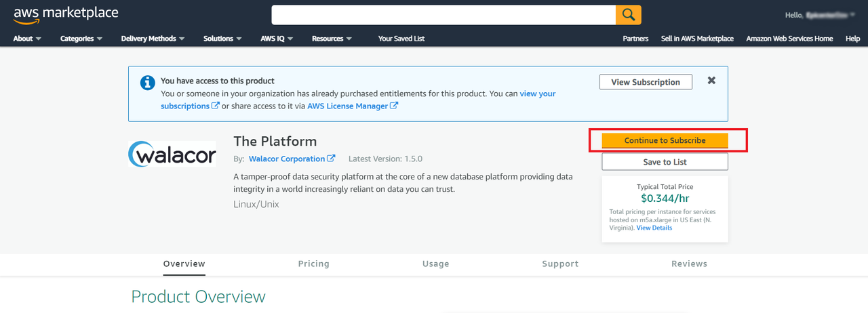Open the AWS IQ dropdown
The height and width of the screenshot is (313, 868).
pyautogui.click(x=277, y=39)
